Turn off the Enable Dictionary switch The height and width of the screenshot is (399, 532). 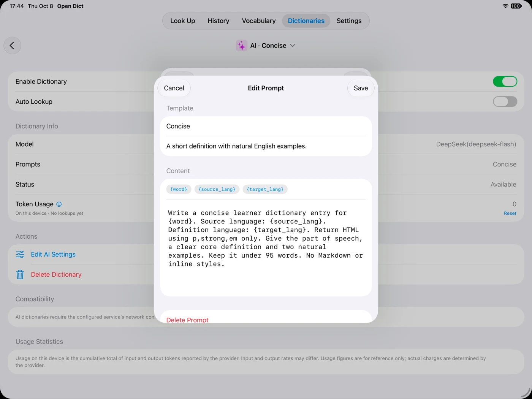(x=505, y=81)
